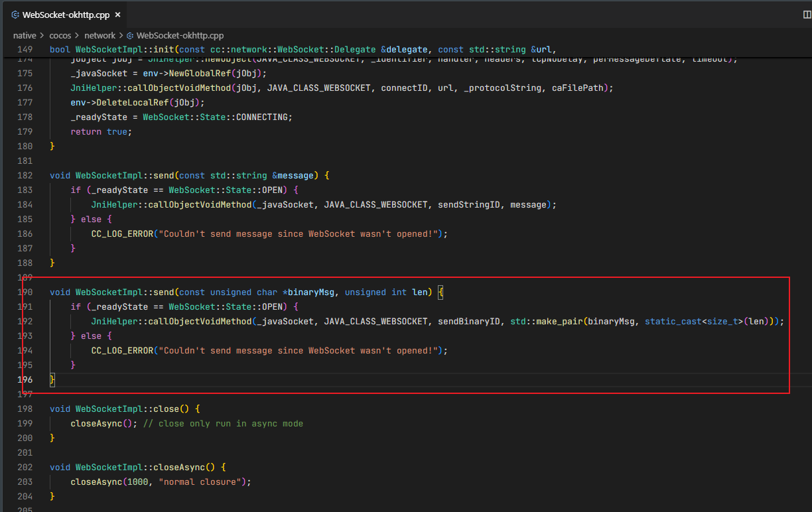812x512 pixels.
Task: Click line number 182 in the gutter
Action: [x=24, y=175]
